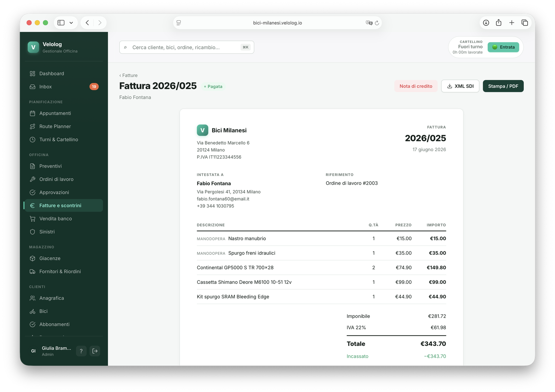Expand the sidebar options dropdown chevron

pyautogui.click(x=71, y=23)
